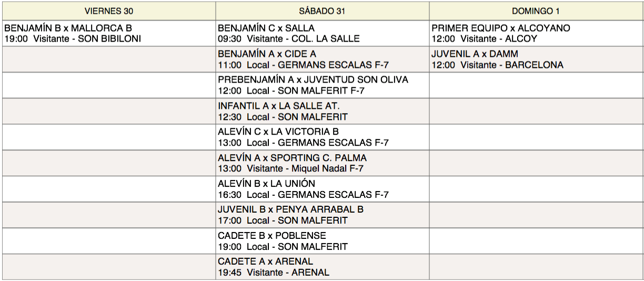644x281 pixels.
Task: Select PREBENJAMÍN A x JUVENTUD SON OLIVA
Action: [x=313, y=80]
